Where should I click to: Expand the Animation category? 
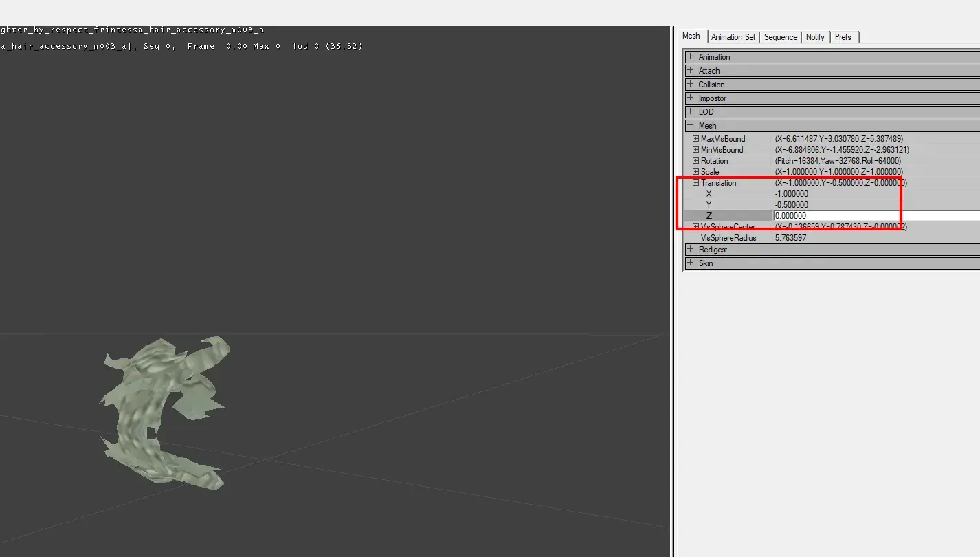691,56
